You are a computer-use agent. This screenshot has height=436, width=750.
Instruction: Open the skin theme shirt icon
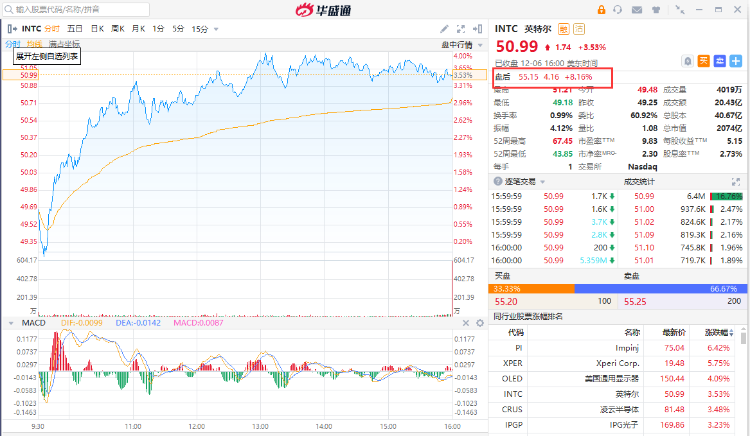[x=656, y=10]
